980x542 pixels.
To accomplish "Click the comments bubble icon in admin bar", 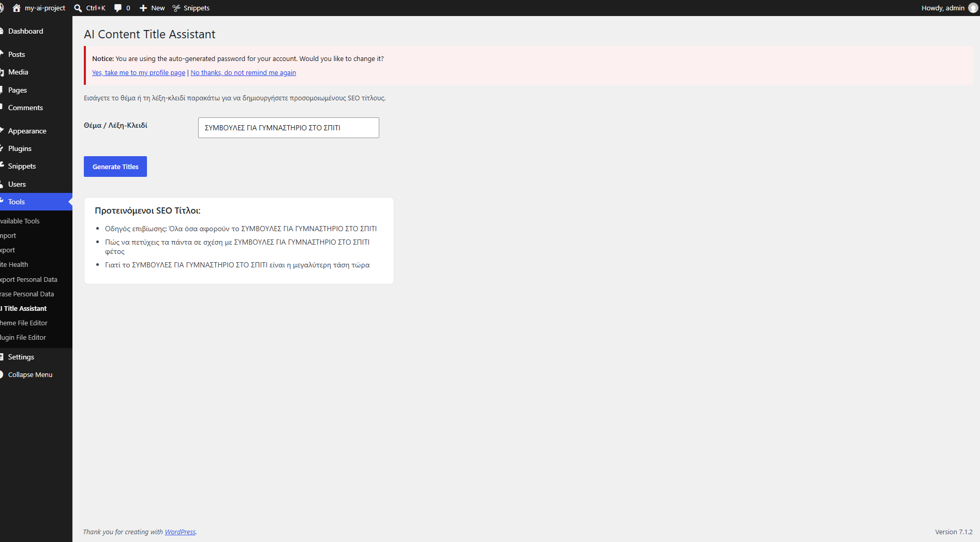I will [118, 8].
